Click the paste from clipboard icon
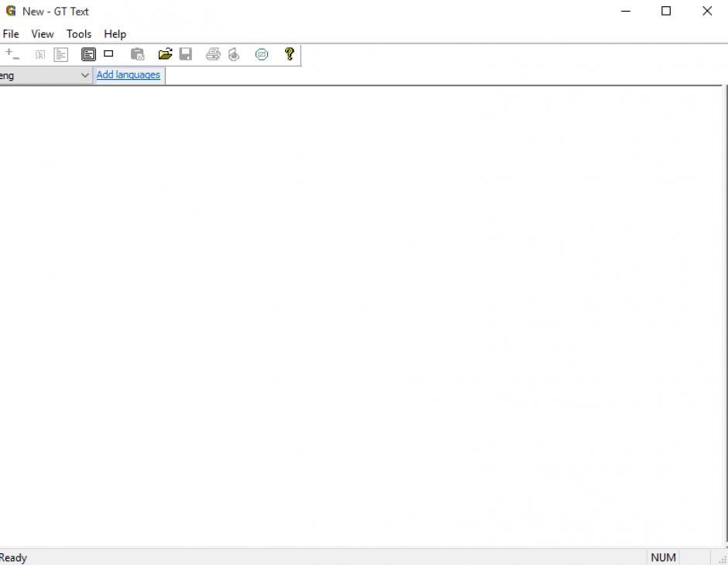The height and width of the screenshot is (565, 728). point(137,54)
